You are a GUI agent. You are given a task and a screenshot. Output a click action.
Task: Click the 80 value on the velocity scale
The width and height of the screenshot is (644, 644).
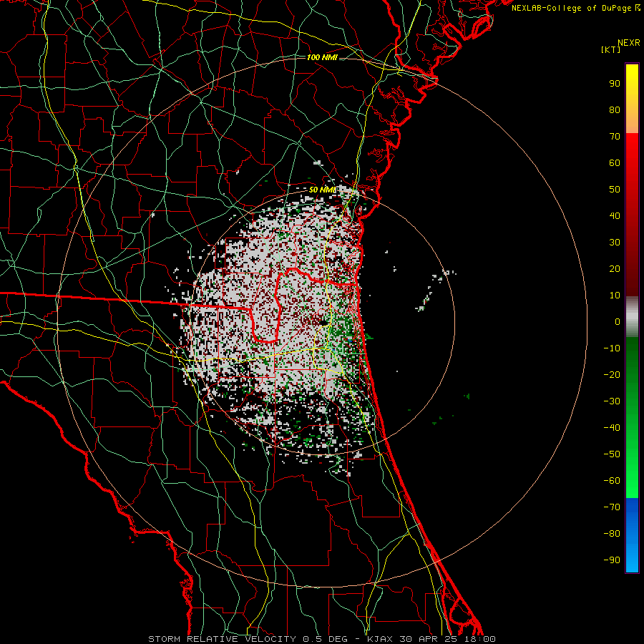[x=615, y=110]
